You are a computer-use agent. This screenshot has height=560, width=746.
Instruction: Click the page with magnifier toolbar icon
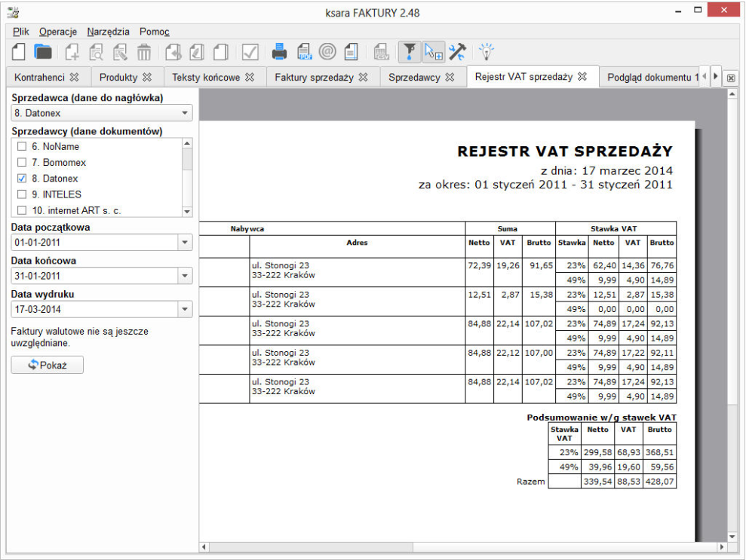(x=96, y=52)
